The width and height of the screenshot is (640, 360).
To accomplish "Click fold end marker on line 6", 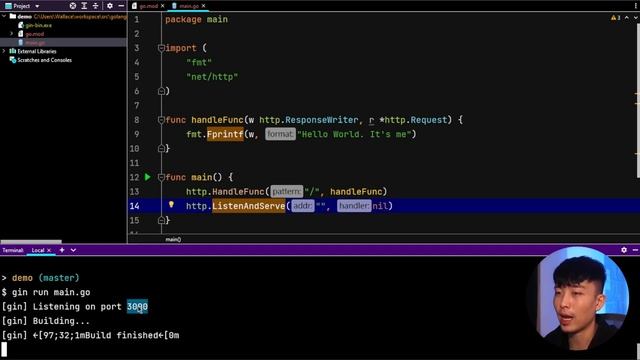I will tap(161, 91).
